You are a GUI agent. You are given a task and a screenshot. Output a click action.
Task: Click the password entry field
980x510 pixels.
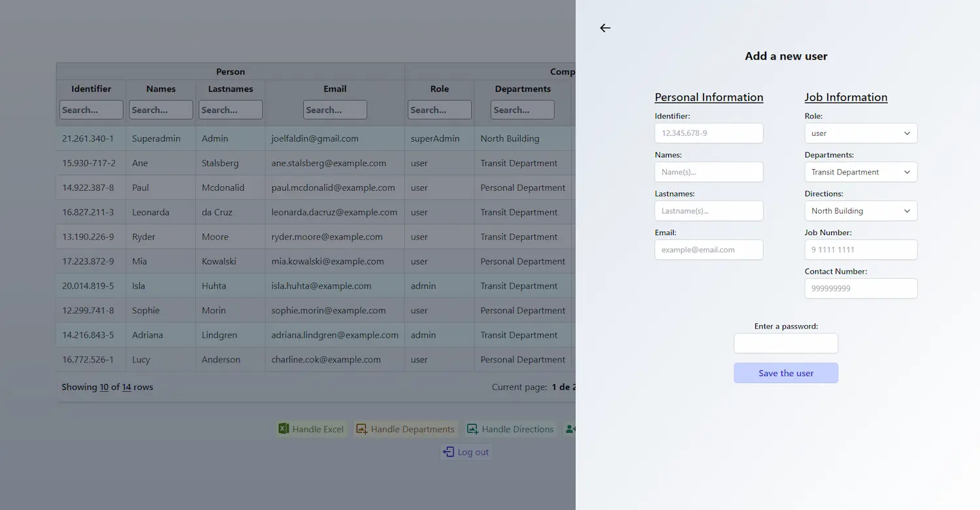pos(786,343)
